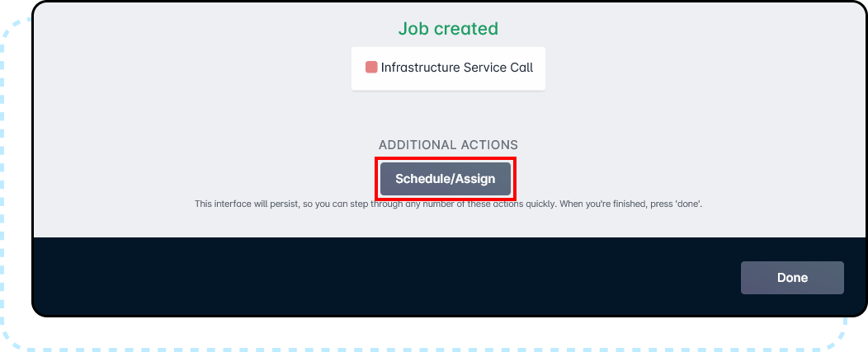This screenshot has width=868, height=352.
Task: Click the word Assign on the action button
Action: click(x=477, y=179)
